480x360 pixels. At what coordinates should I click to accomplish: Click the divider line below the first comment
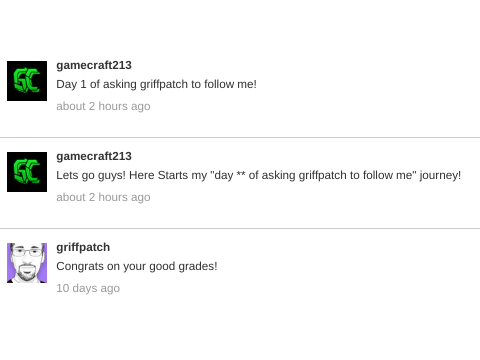pos(240,137)
